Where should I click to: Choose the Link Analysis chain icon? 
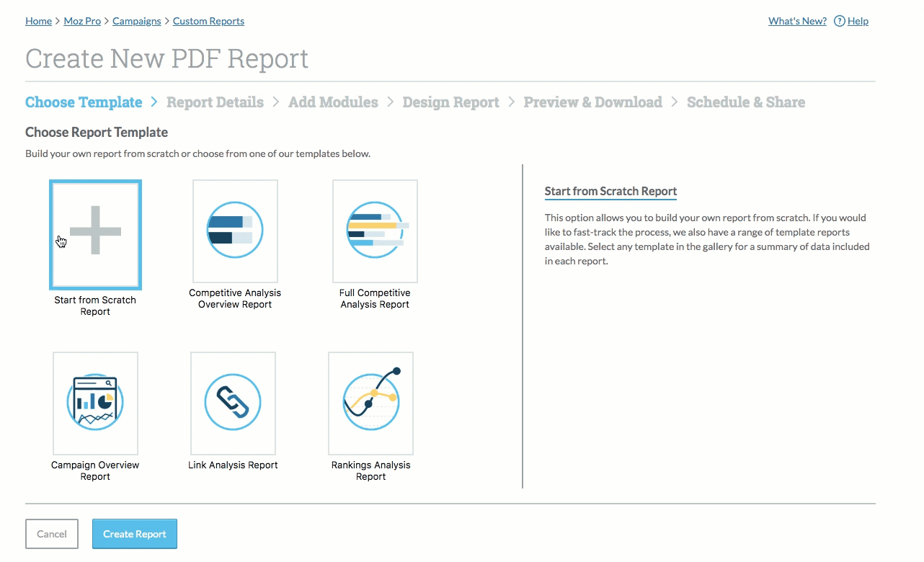[233, 402]
